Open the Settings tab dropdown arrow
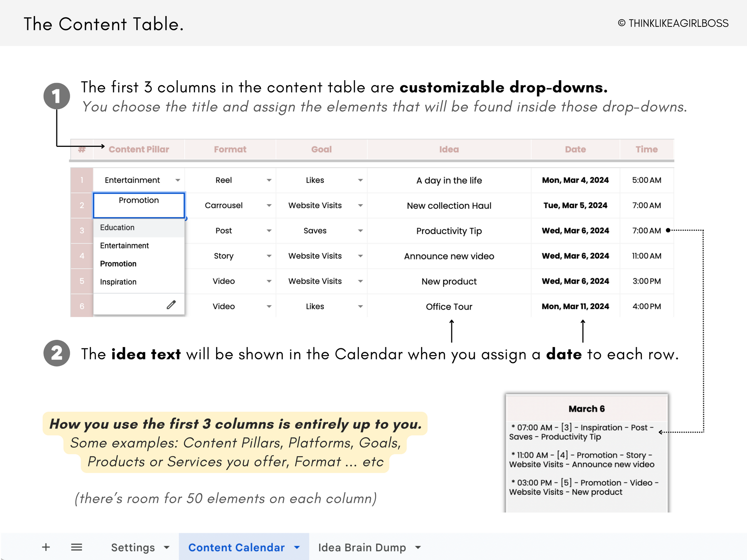 167,547
